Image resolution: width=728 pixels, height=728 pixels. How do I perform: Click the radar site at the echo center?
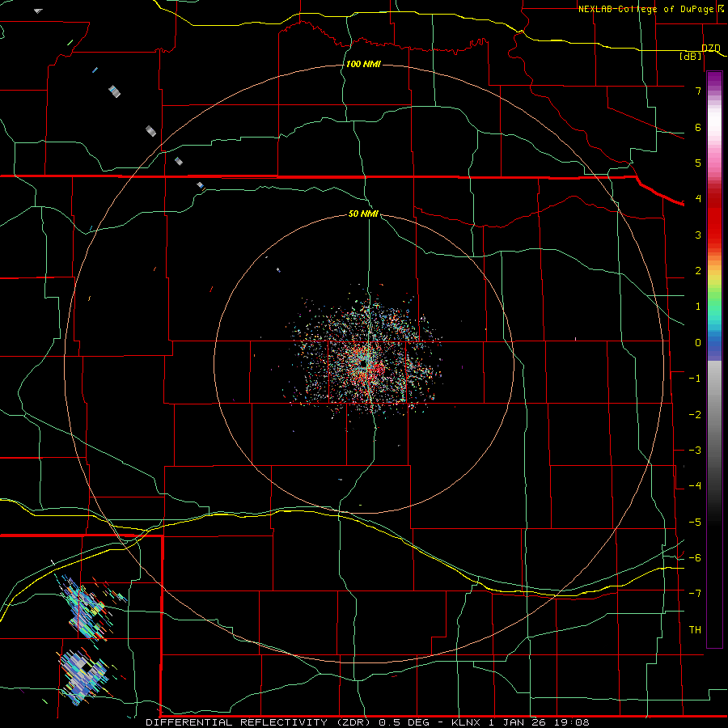pyautogui.click(x=364, y=364)
